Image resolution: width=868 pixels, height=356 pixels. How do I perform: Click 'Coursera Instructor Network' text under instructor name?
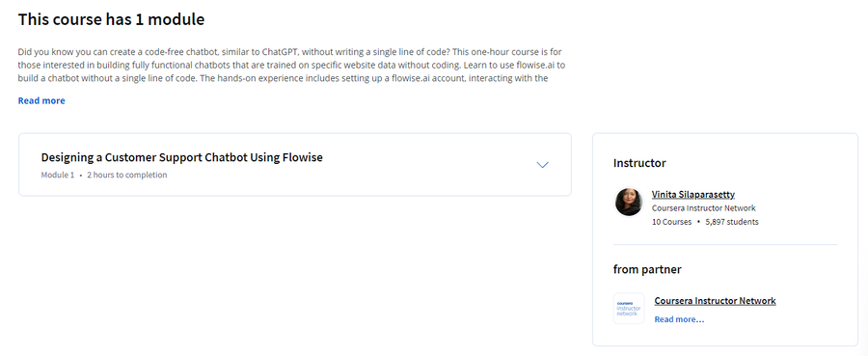[x=704, y=208]
